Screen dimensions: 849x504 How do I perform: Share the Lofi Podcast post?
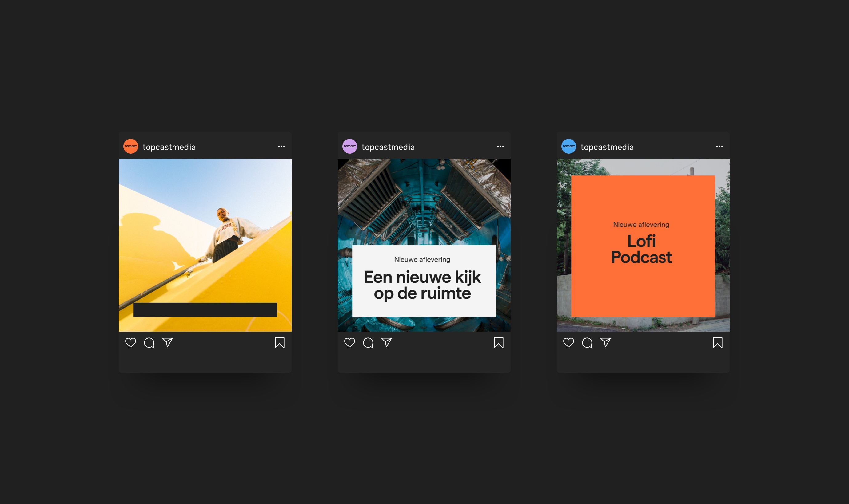(605, 342)
